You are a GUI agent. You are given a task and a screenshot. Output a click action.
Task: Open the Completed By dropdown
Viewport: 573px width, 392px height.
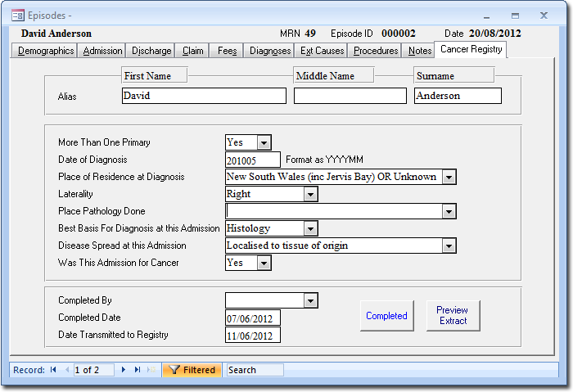click(309, 301)
